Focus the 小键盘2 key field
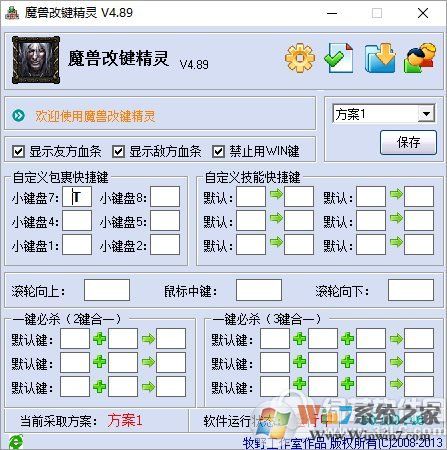This screenshot has height=450, width=447. click(x=165, y=245)
